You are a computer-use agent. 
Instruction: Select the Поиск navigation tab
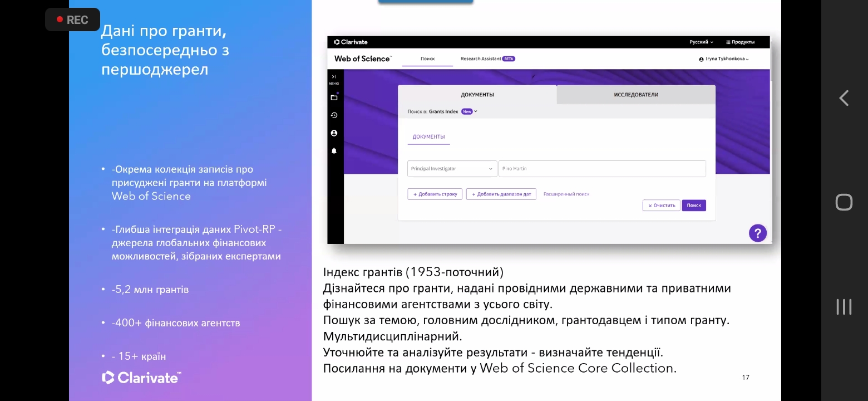pos(427,58)
